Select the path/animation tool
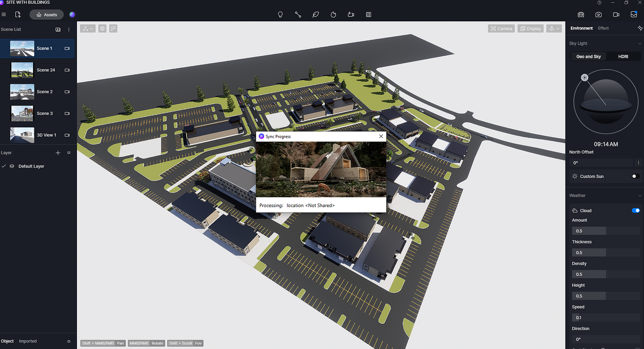 (x=298, y=14)
